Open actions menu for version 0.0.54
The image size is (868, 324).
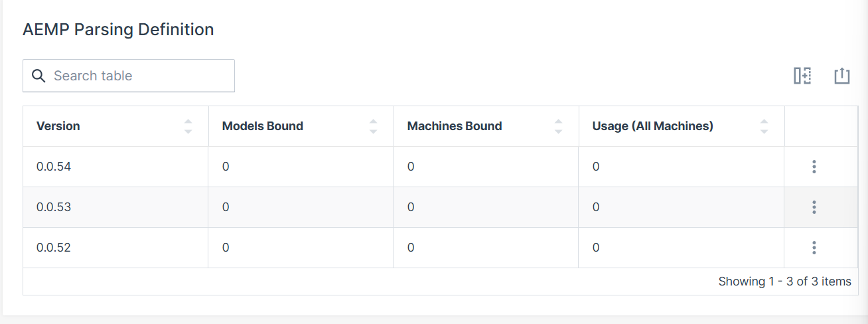814,167
